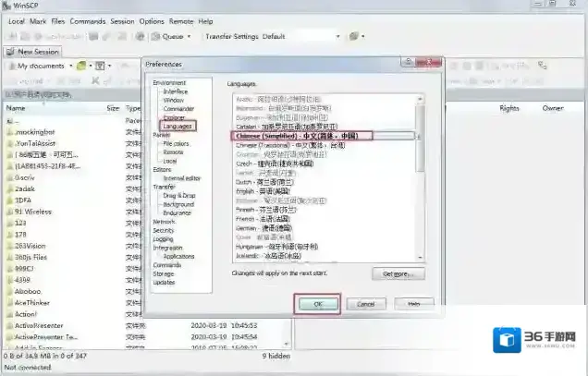
Task: Click the My documents folder icon
Action: 10,67
